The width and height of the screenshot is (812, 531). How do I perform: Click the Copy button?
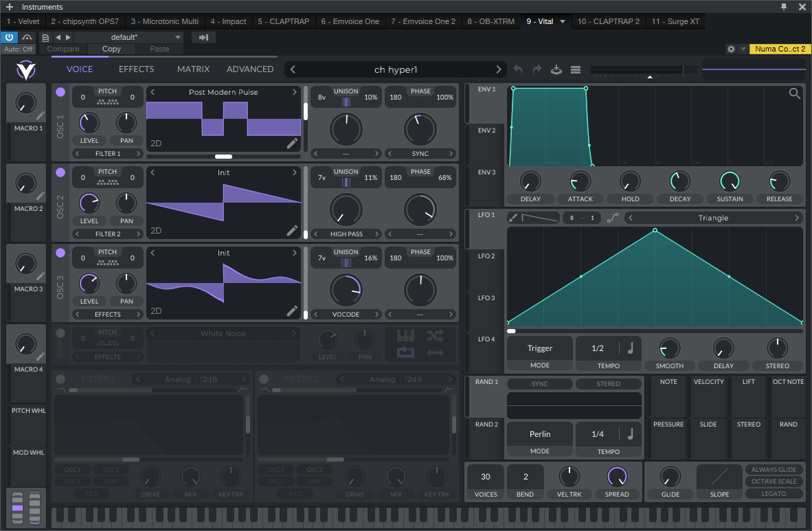tap(111, 49)
